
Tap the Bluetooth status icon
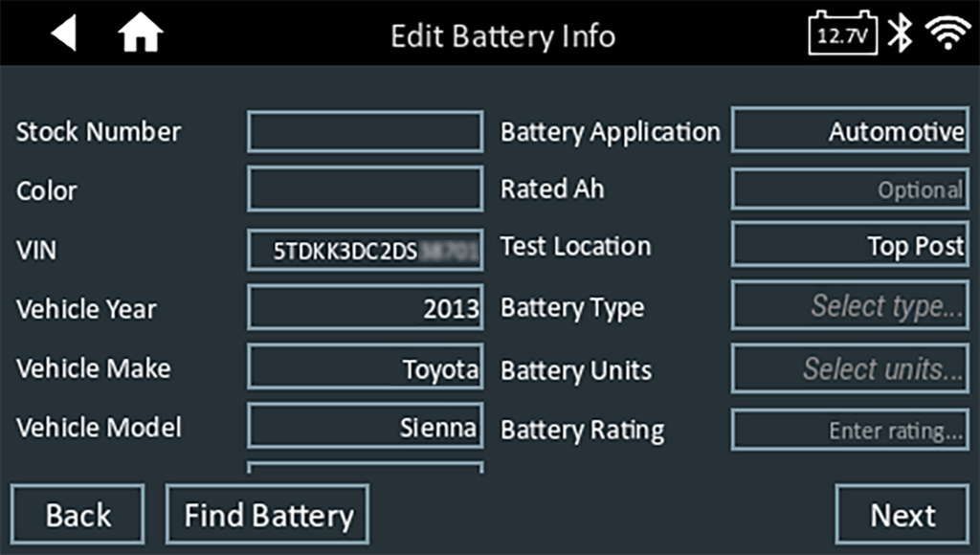(x=900, y=35)
